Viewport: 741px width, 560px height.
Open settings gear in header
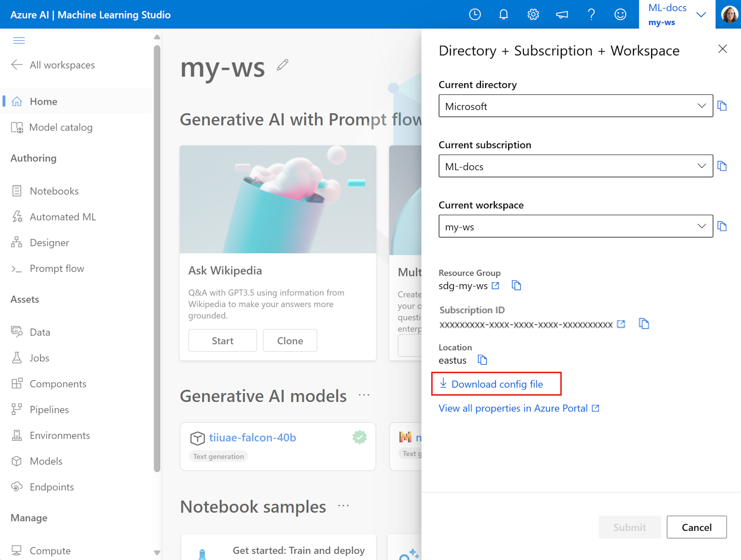tap(533, 14)
